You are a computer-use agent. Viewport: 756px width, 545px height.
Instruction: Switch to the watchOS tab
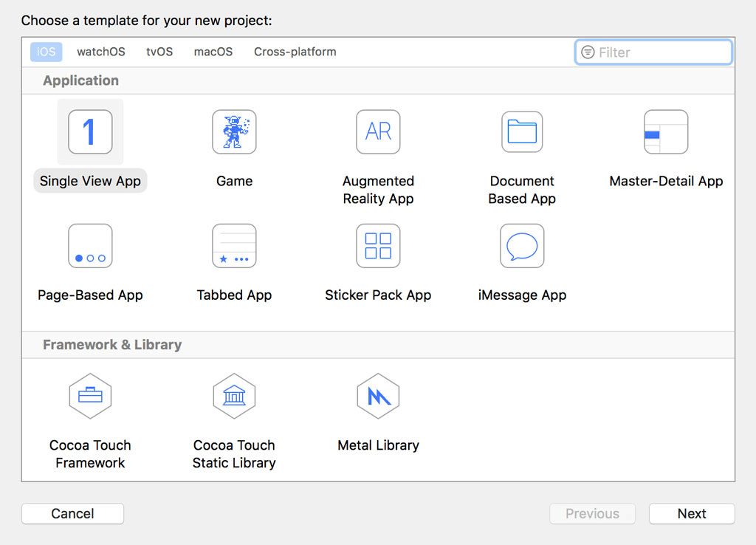click(100, 52)
